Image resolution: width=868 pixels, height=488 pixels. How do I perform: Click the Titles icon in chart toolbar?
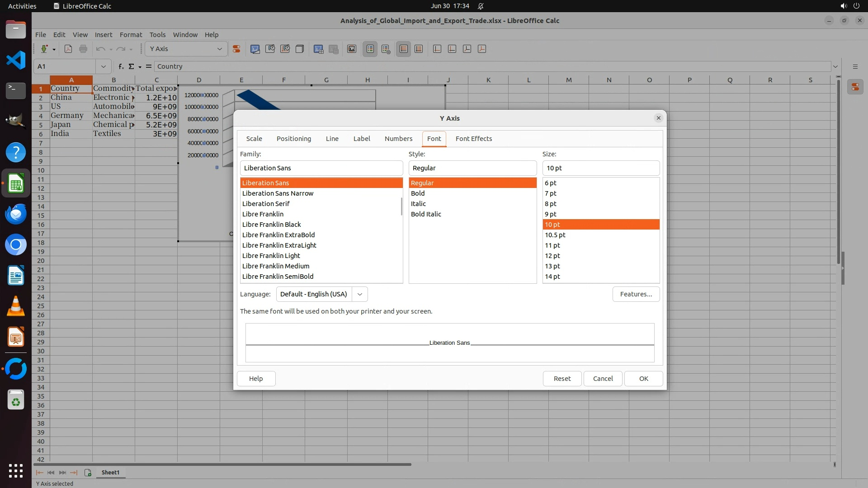(352, 49)
